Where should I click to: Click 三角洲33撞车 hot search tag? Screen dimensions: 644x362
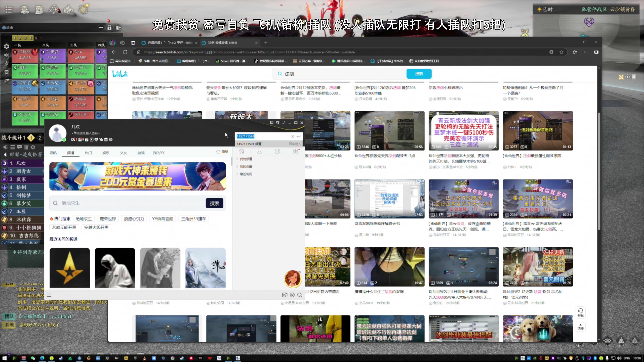(x=194, y=219)
